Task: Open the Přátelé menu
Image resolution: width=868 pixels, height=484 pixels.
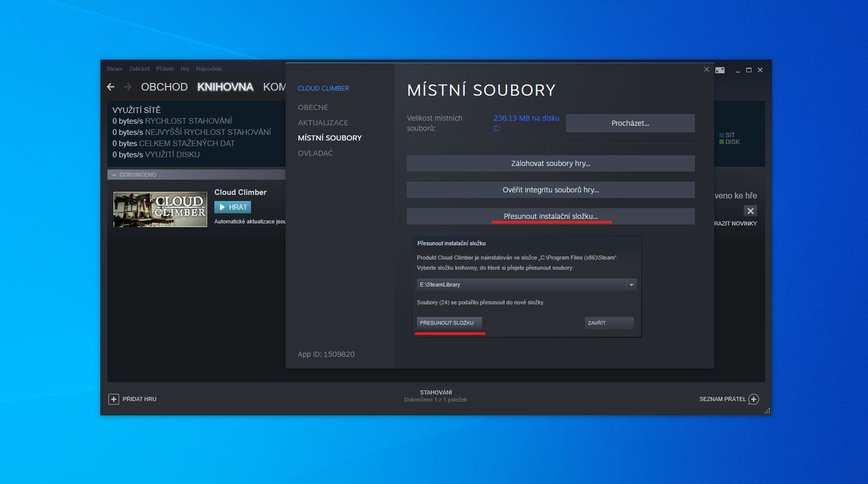Action: 165,69
